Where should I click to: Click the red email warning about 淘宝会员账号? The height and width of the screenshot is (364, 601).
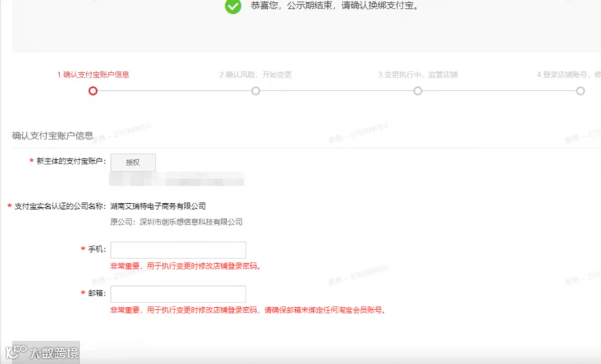point(248,310)
